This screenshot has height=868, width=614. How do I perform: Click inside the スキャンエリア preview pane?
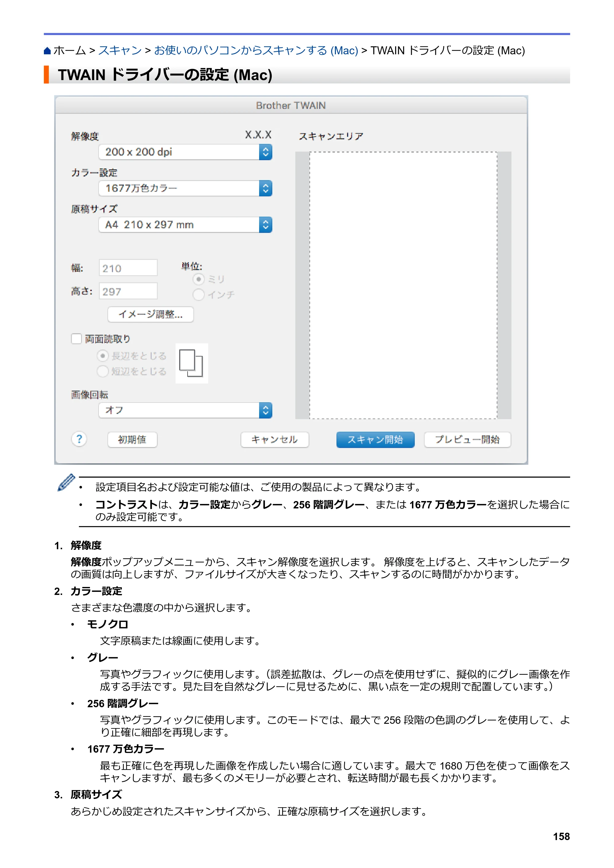tap(403, 285)
